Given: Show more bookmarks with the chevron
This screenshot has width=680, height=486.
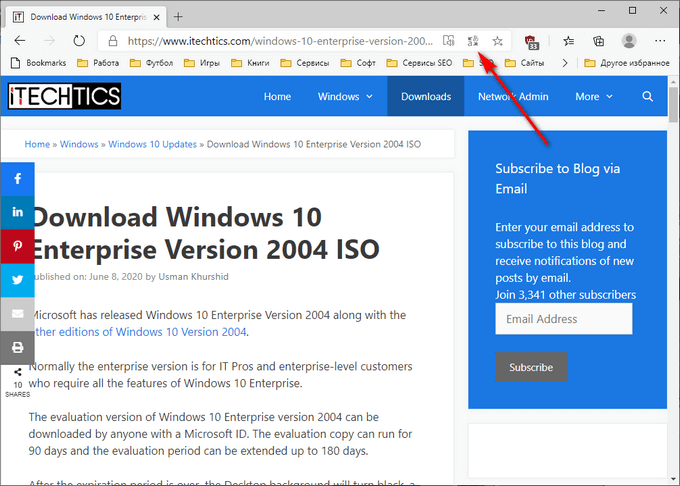Looking at the screenshot, I should 565,63.
